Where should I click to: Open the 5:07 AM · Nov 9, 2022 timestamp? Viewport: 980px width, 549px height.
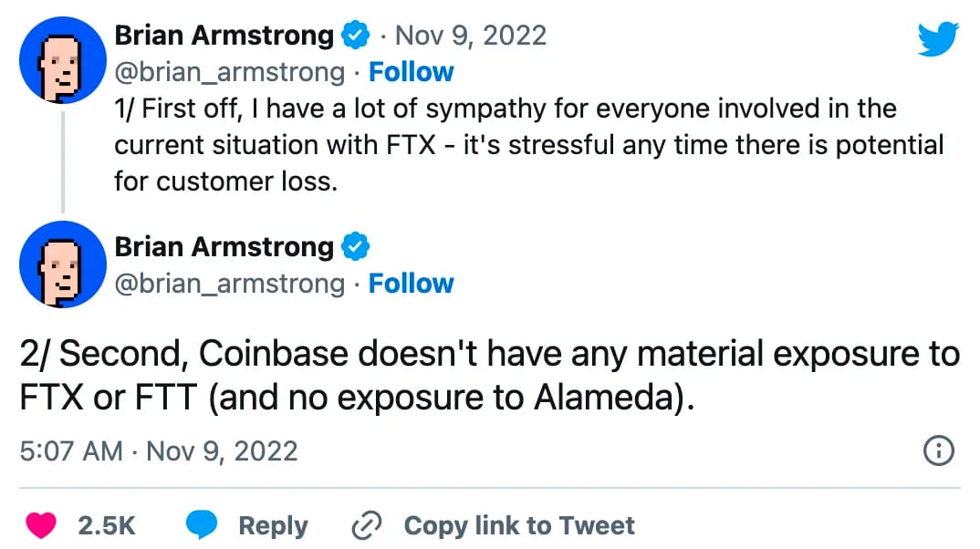tap(158, 451)
